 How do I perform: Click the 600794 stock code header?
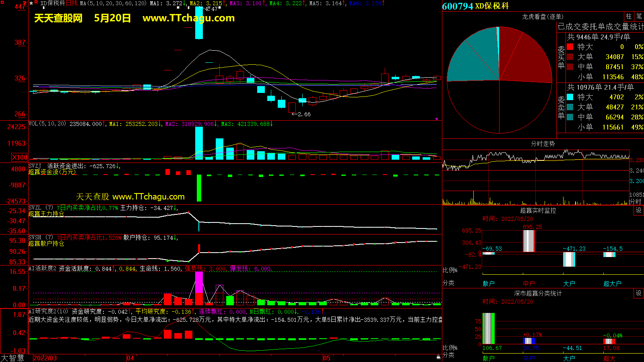pos(457,6)
